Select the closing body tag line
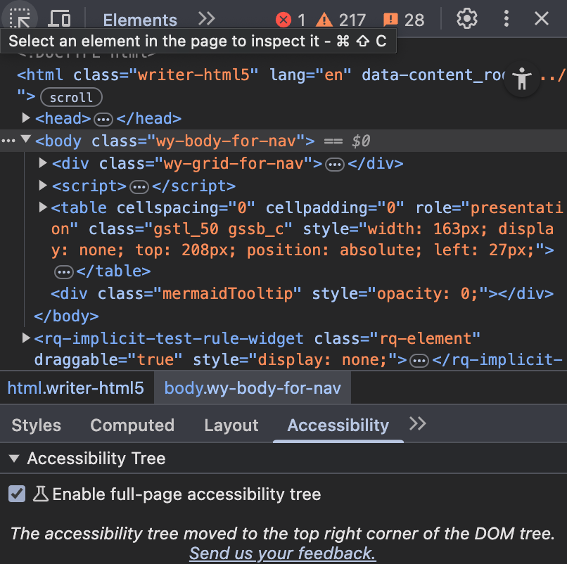The image size is (568, 564). [x=66, y=316]
